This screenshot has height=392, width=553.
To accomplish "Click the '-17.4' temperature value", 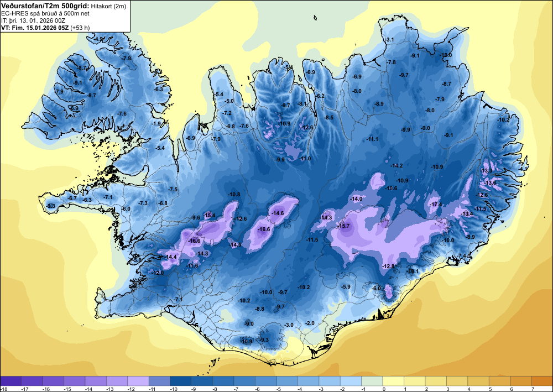I will click(x=436, y=205).
